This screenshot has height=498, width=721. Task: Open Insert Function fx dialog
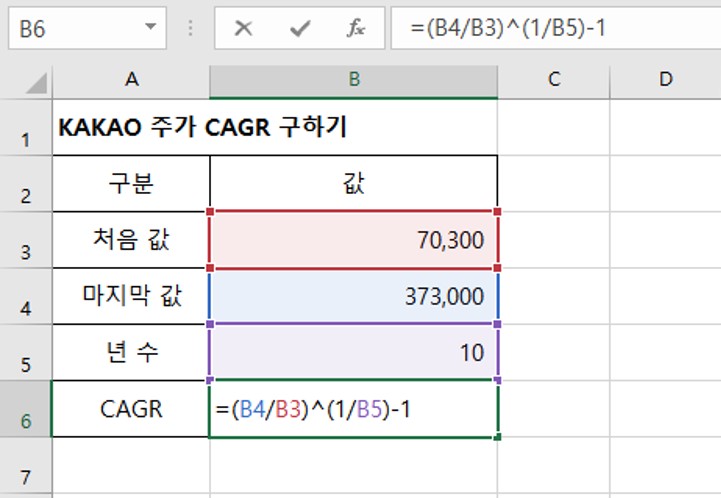click(355, 29)
